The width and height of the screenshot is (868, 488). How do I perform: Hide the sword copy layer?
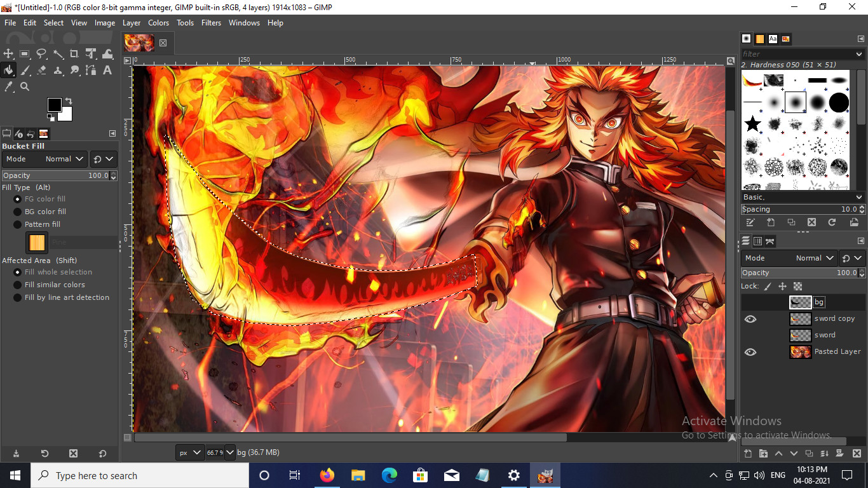tap(750, 319)
